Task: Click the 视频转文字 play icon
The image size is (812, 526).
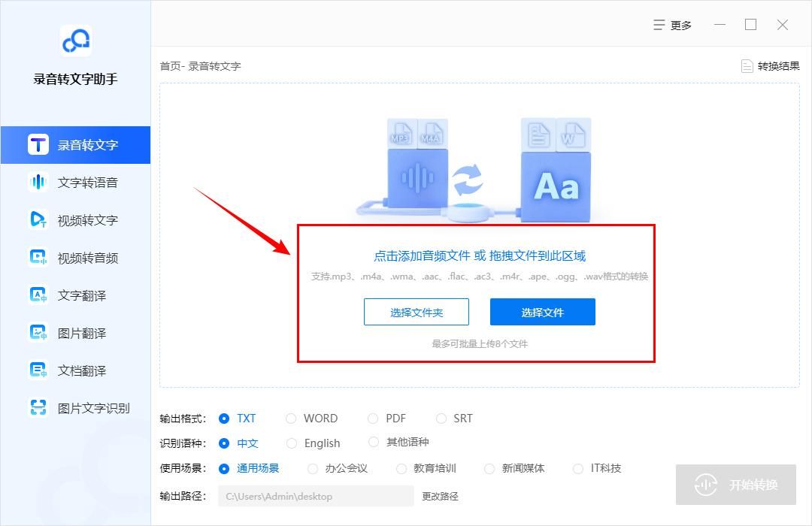Action: (38, 220)
